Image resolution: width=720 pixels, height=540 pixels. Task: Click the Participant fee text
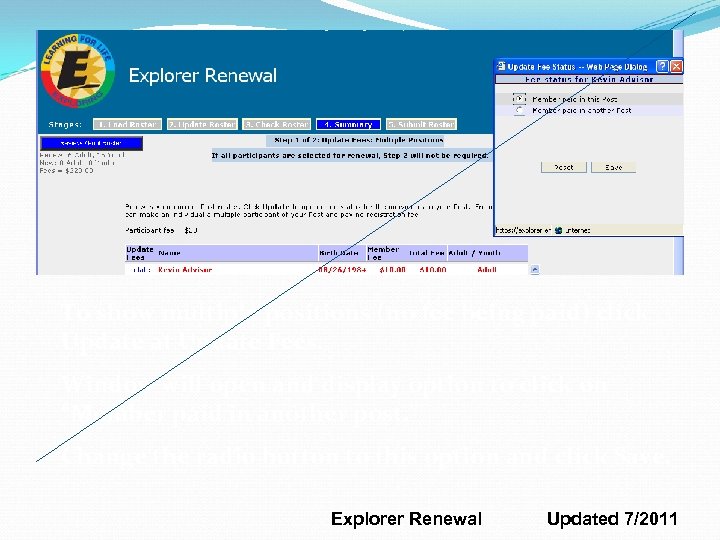pos(161,231)
